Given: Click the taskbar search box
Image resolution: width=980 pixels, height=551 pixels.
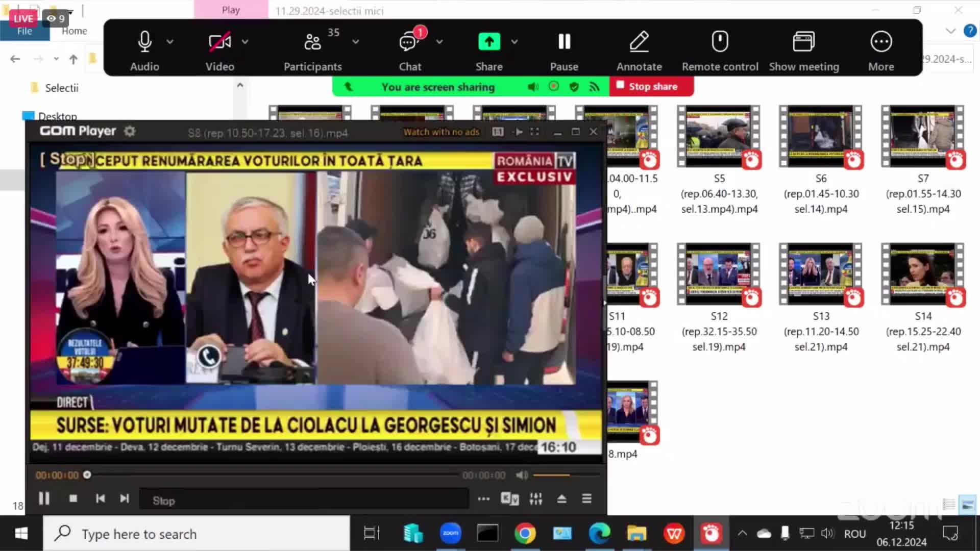Looking at the screenshot, I should click(197, 534).
